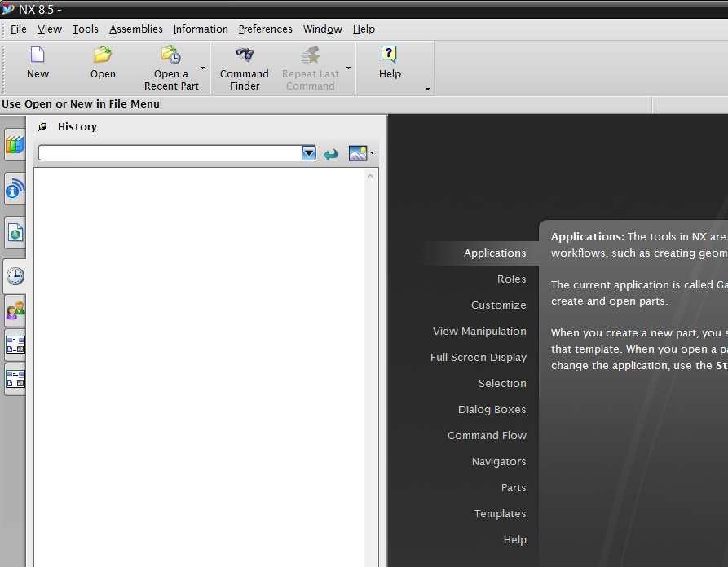Pin the History panel with pushpin
The height and width of the screenshot is (567, 728).
42,126
